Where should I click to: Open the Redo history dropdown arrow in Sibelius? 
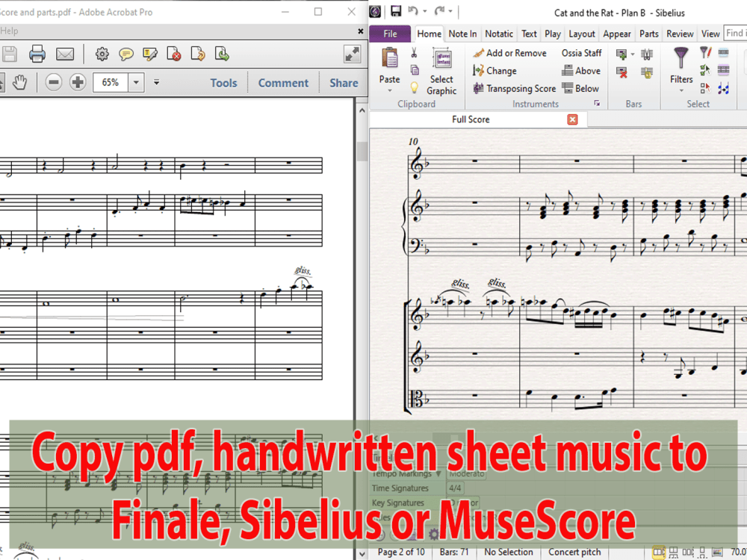450,11
